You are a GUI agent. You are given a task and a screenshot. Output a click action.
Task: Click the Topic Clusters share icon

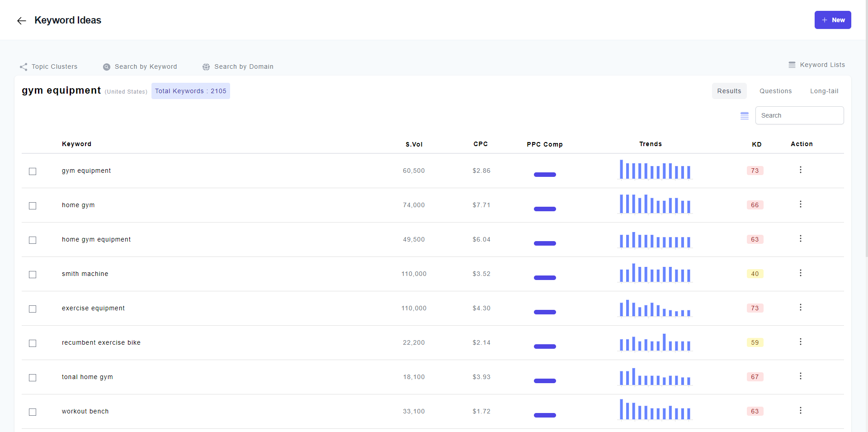[24, 67]
